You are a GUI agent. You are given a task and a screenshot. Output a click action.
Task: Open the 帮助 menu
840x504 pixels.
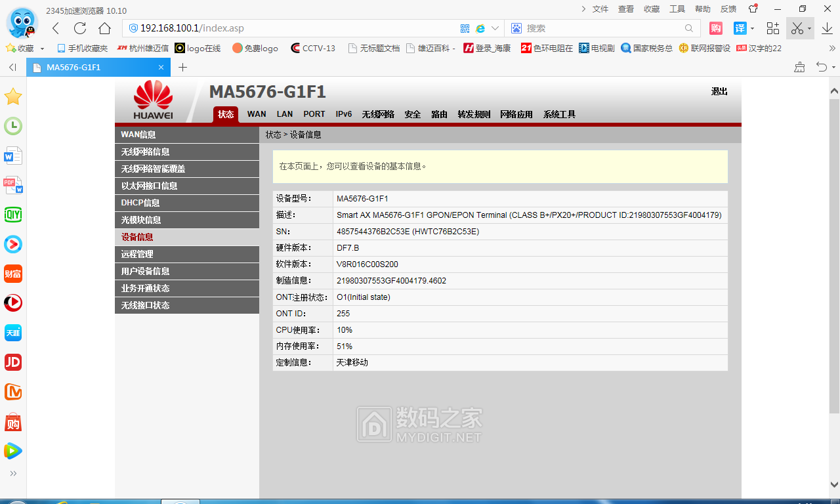(703, 9)
